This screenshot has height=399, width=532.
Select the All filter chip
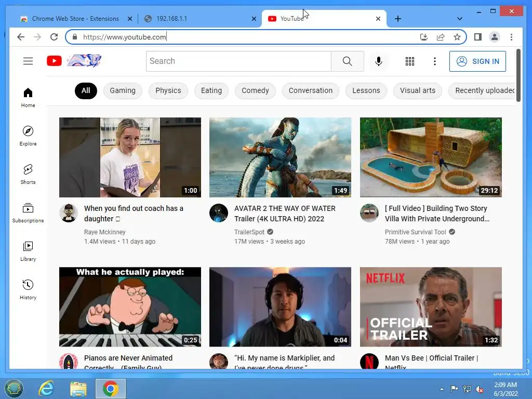pyautogui.click(x=86, y=90)
